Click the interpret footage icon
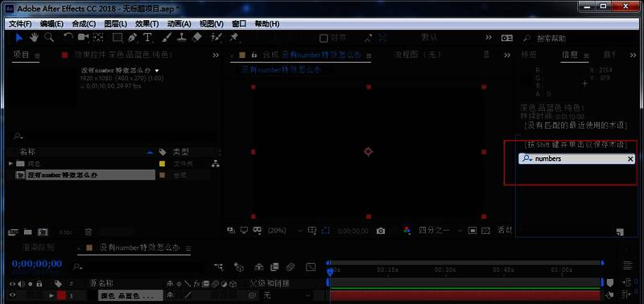This screenshot has width=644, height=304. coord(13,232)
